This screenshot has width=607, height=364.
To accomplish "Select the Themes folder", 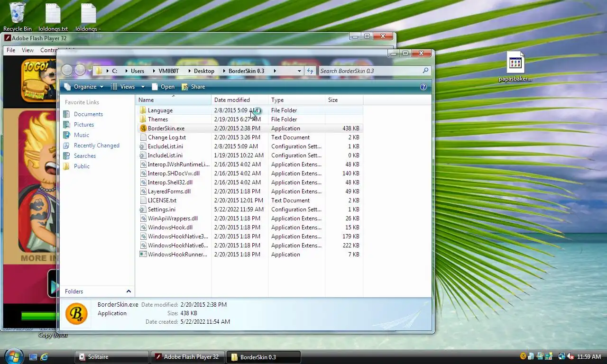I will pos(157,119).
